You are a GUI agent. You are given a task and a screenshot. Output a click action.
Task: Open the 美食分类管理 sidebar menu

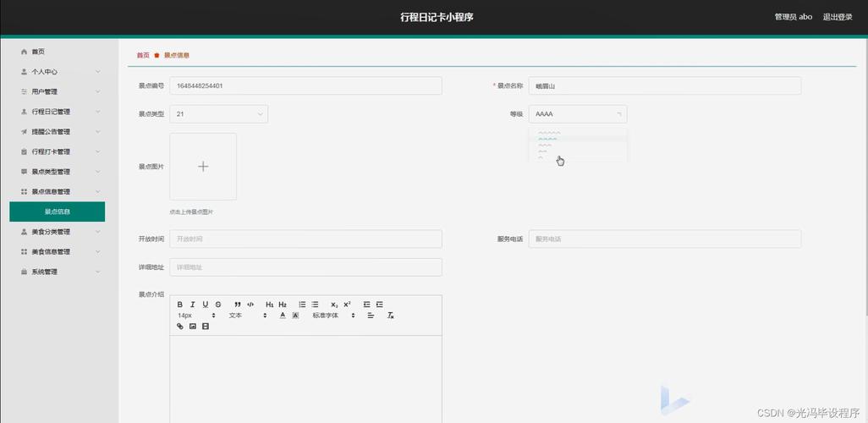tap(58, 232)
